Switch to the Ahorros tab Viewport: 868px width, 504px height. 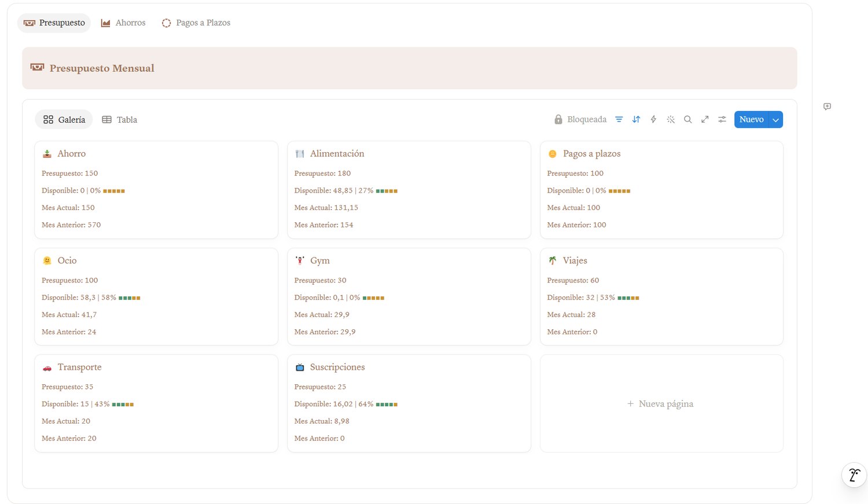click(123, 23)
